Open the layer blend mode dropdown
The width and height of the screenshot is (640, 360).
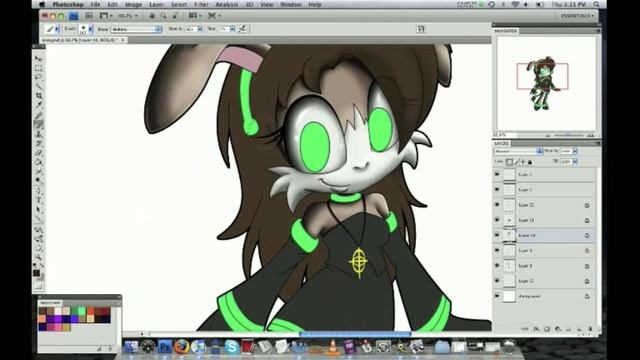click(518, 151)
